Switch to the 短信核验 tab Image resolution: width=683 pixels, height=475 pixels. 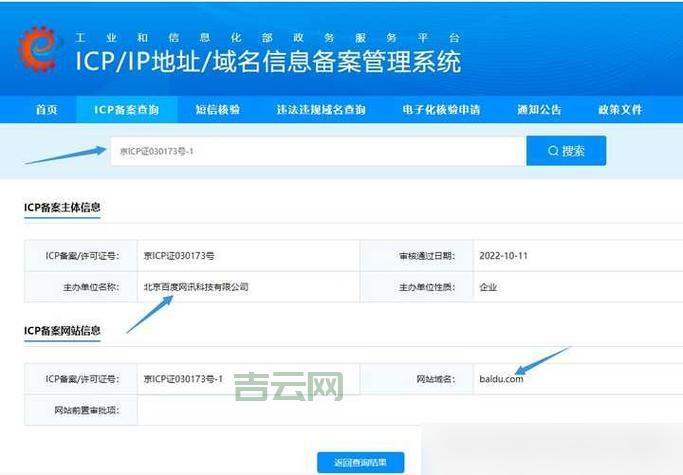tap(218, 109)
